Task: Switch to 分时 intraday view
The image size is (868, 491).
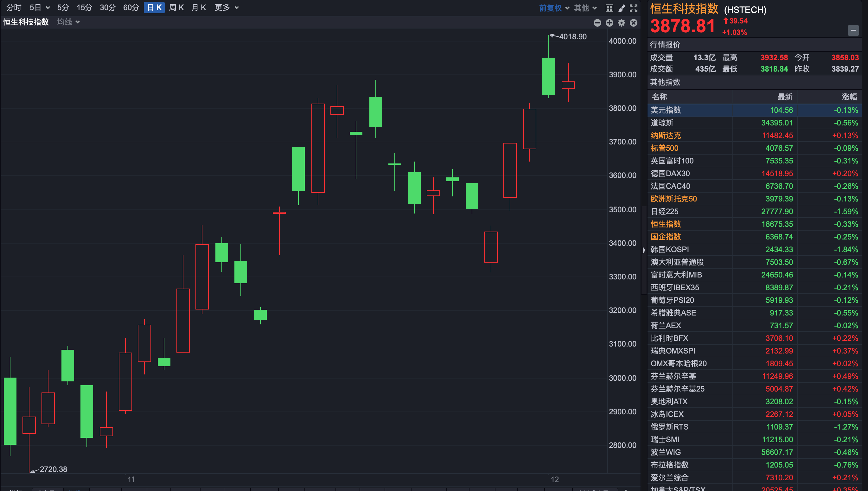Action: pos(14,7)
